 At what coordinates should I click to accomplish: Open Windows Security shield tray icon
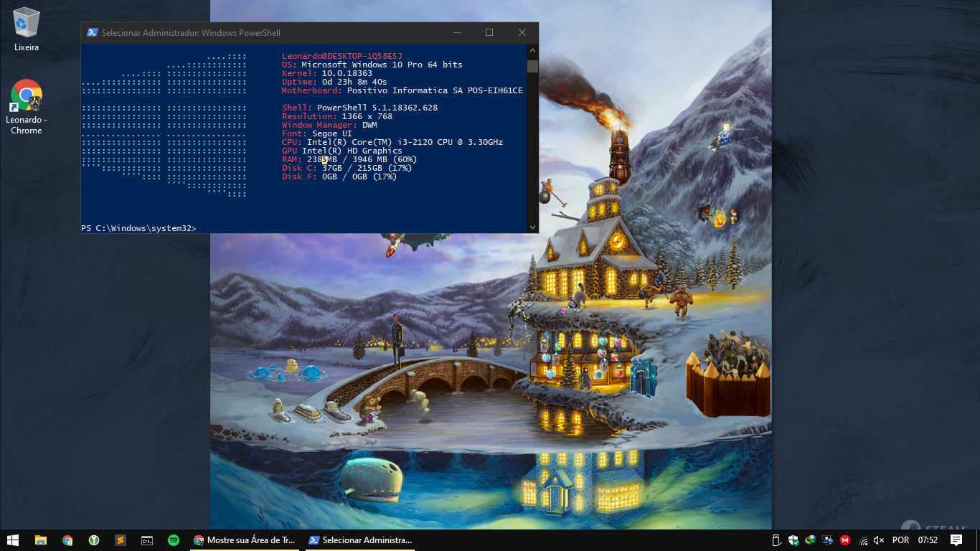(x=793, y=540)
